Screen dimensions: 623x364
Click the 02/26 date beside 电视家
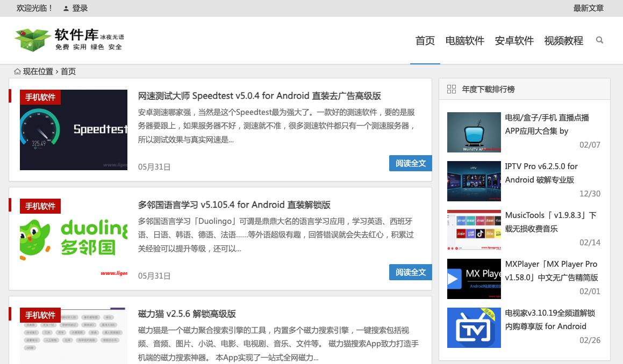(x=590, y=340)
